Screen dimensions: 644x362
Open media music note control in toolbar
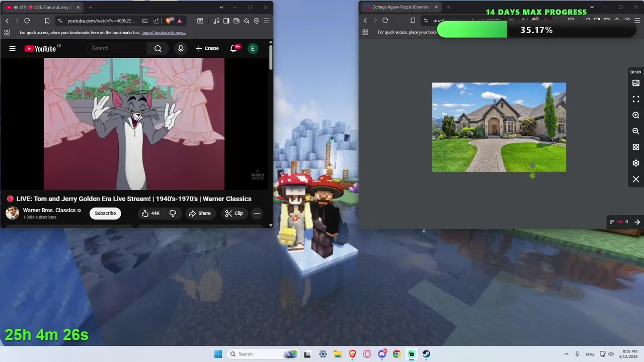[216, 21]
